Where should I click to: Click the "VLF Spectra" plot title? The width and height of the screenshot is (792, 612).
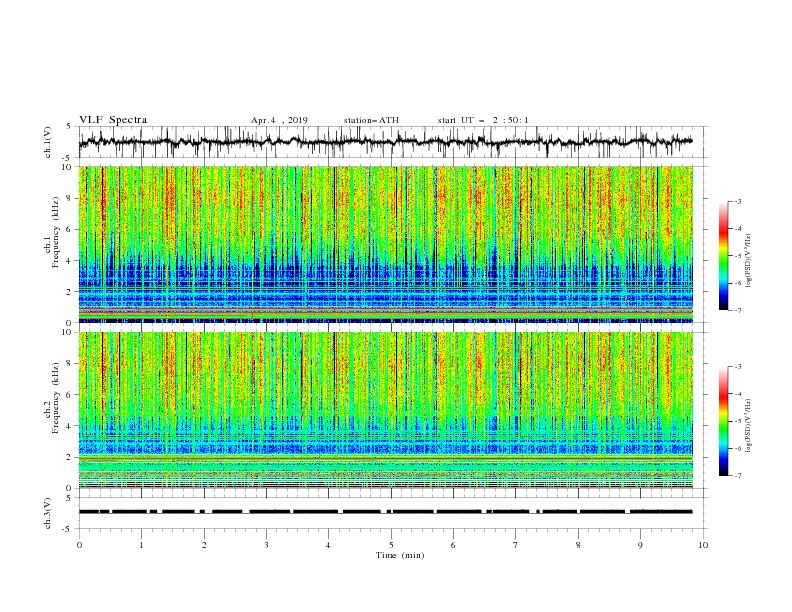(x=113, y=120)
